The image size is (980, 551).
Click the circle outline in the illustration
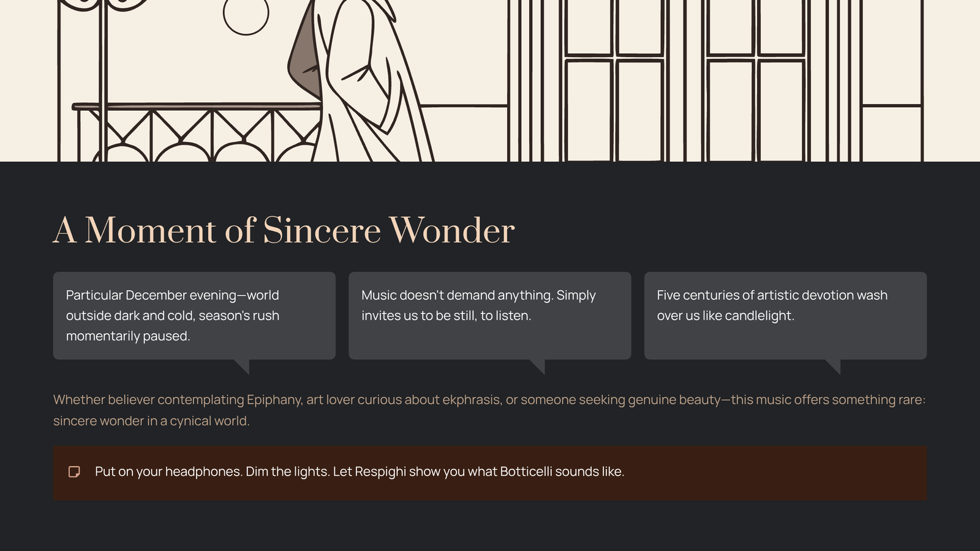[x=246, y=13]
